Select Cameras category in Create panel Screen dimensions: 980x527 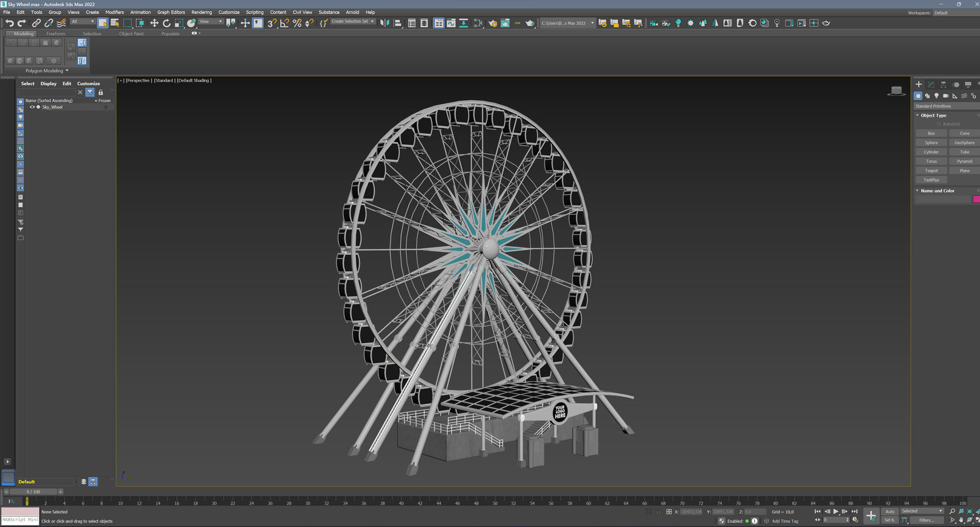click(x=945, y=96)
